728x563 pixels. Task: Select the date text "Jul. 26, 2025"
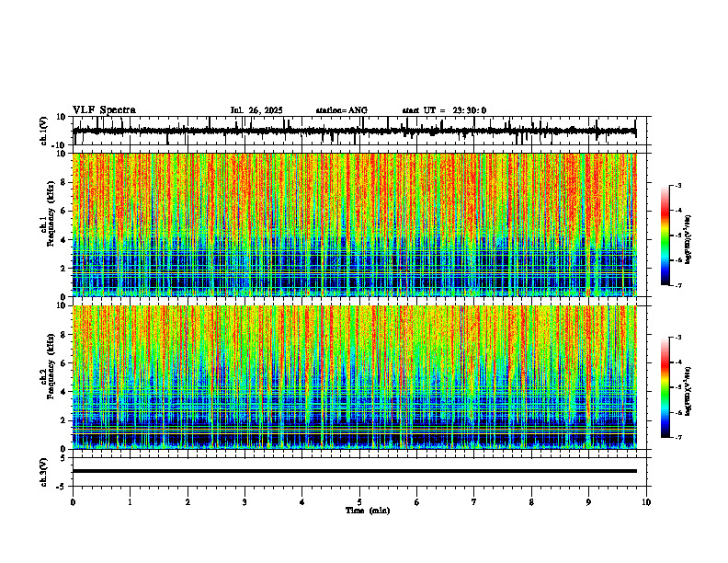click(256, 110)
